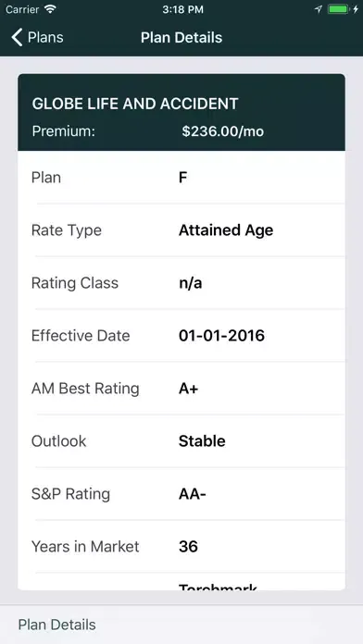This screenshot has width=363, height=644.
Task: Select the AM Best Rating row
Action: point(181,388)
